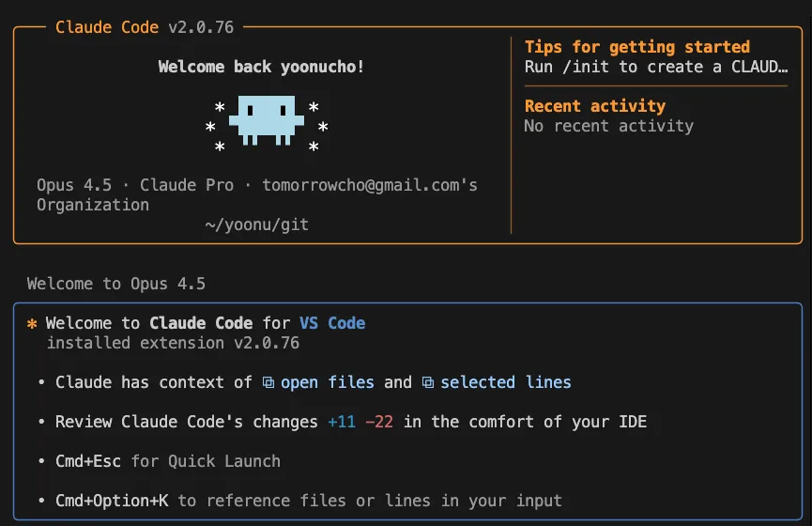Click the "Tips for getting started" heading

(x=636, y=47)
